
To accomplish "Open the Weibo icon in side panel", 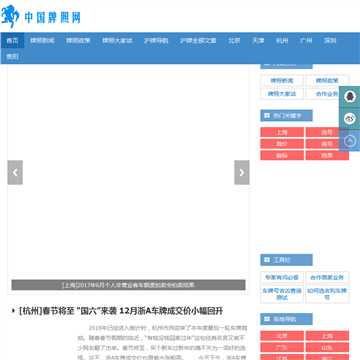I will coord(349,118).
